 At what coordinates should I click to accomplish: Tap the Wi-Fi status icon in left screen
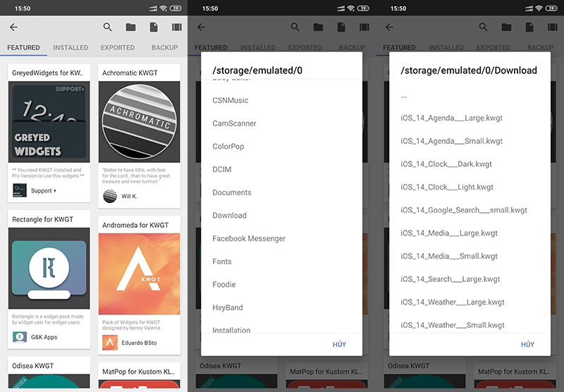164,8
